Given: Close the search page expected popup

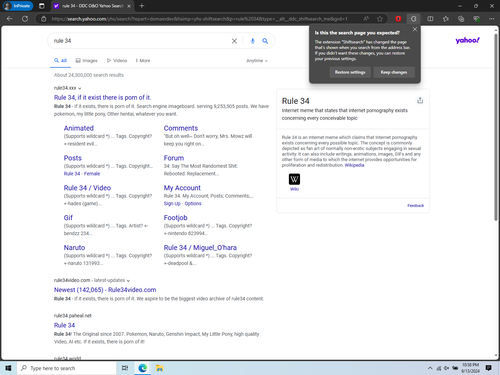Looking at the screenshot, I should point(415,29).
